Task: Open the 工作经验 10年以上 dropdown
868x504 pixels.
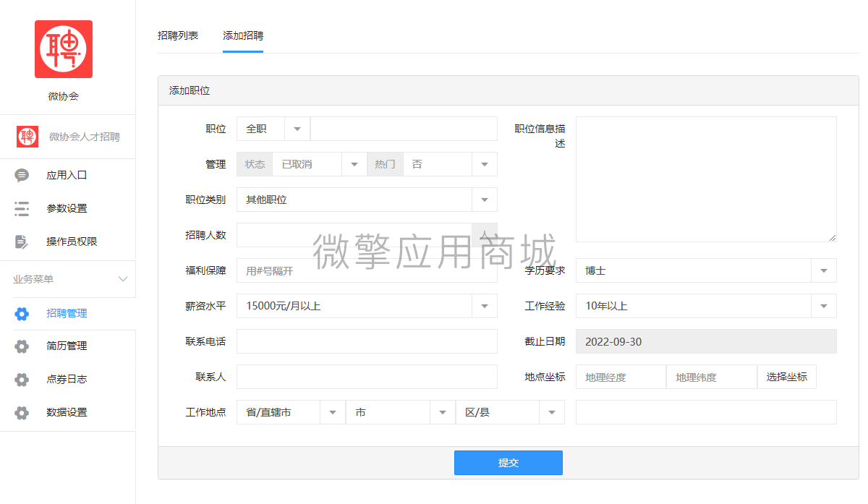Action: click(706, 306)
